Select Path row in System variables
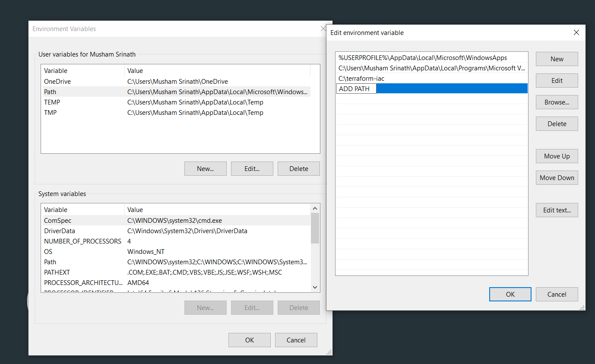 coord(176,262)
